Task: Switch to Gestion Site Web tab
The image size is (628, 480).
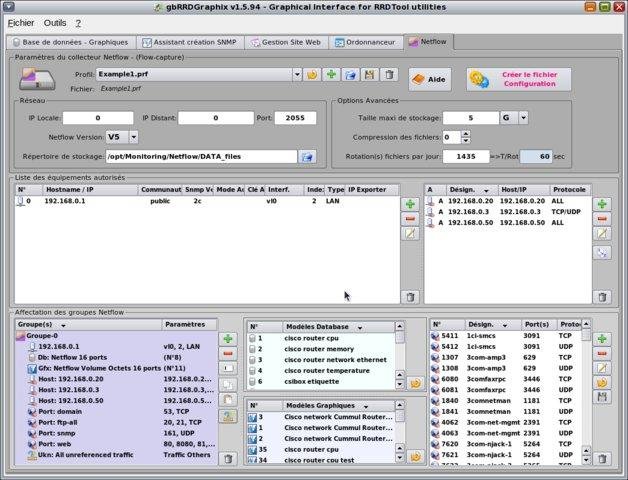Action: click(286, 42)
